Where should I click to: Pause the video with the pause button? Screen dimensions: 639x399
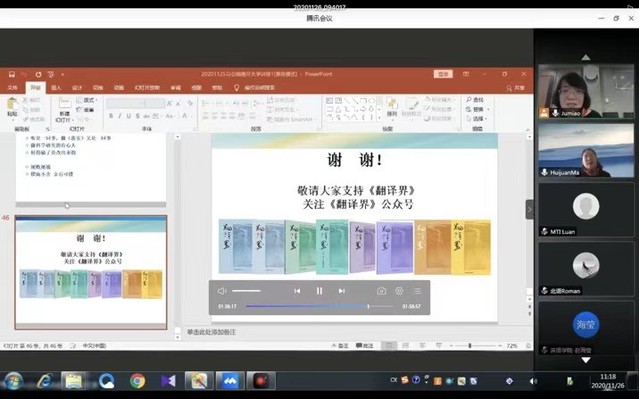[320, 291]
